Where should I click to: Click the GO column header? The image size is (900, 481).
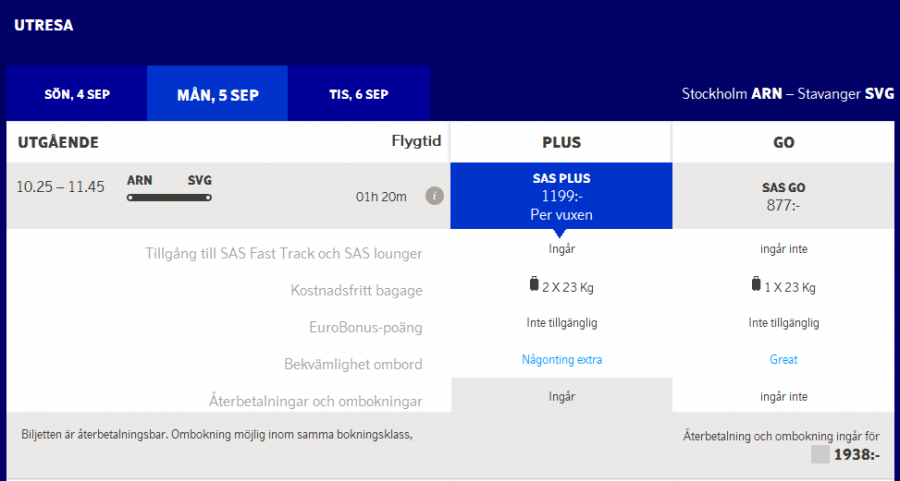tap(784, 143)
